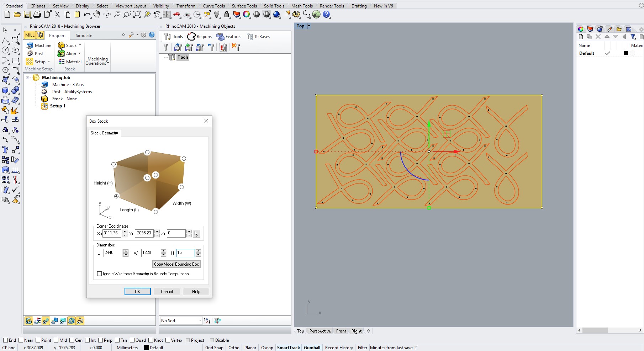
Task: Click the L dimension input field
Action: (x=112, y=253)
